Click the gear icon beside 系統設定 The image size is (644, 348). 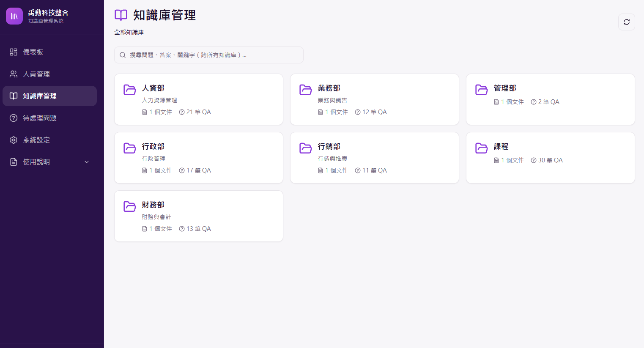click(x=14, y=140)
